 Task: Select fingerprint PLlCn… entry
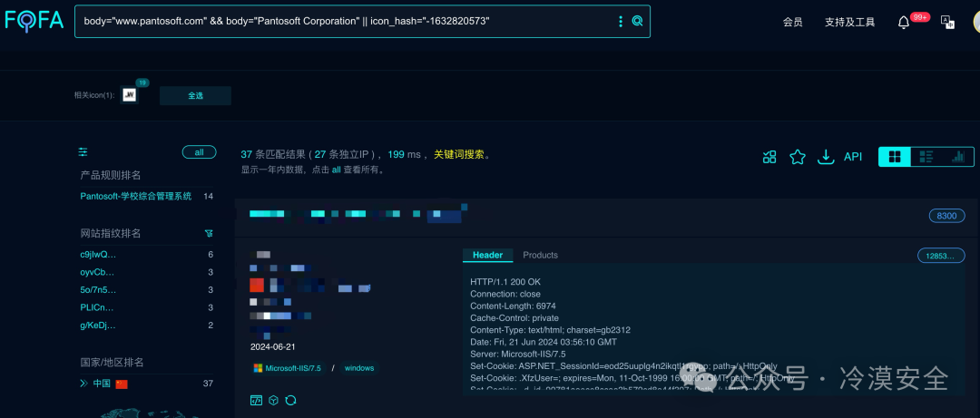pos(97,307)
